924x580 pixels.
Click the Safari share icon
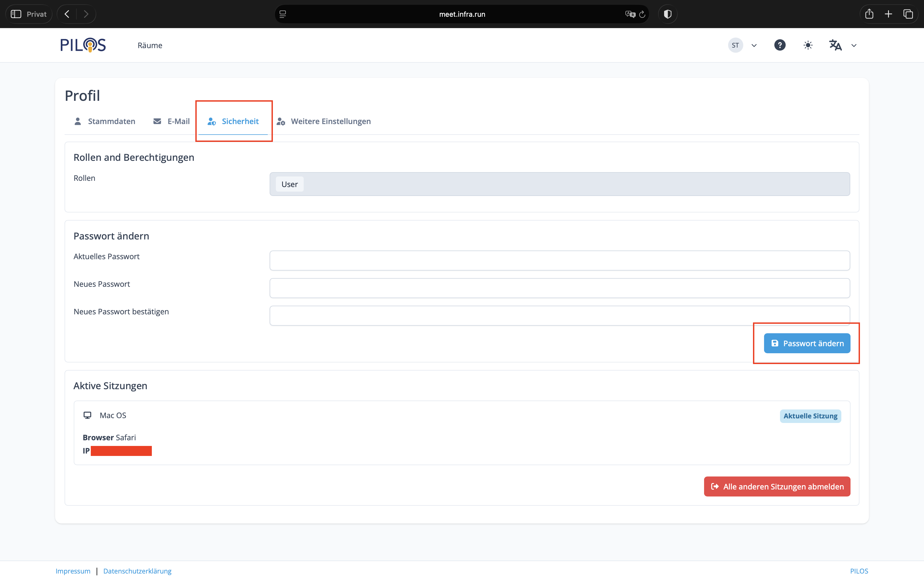click(x=869, y=14)
